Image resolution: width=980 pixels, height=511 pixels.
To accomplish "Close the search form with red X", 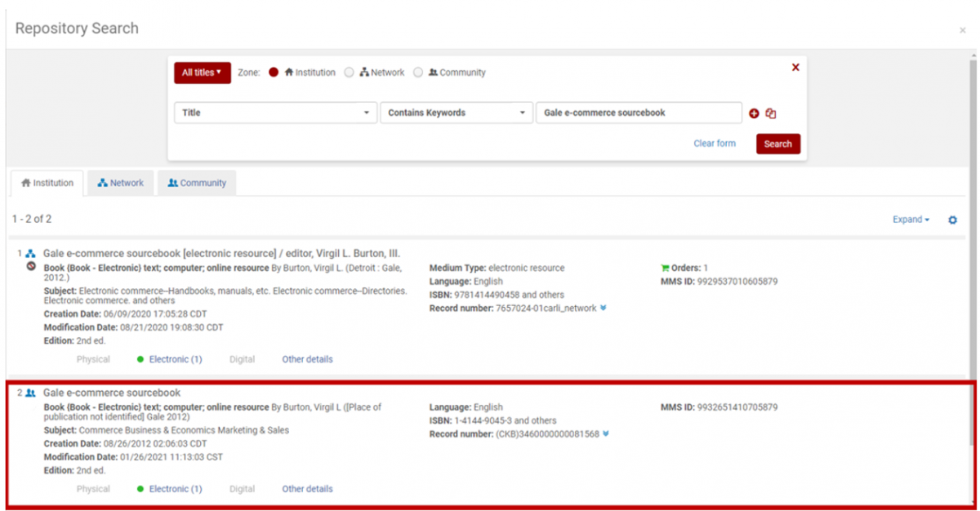I will pyautogui.click(x=795, y=68).
